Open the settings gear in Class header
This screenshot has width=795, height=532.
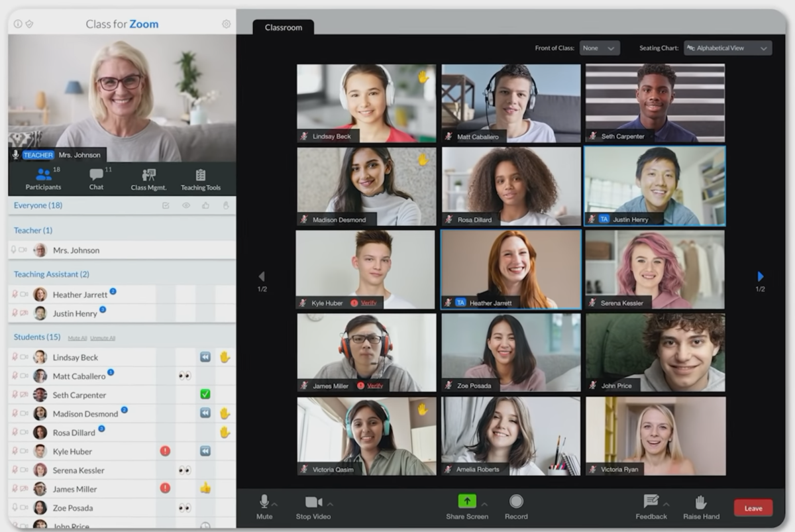click(x=227, y=24)
